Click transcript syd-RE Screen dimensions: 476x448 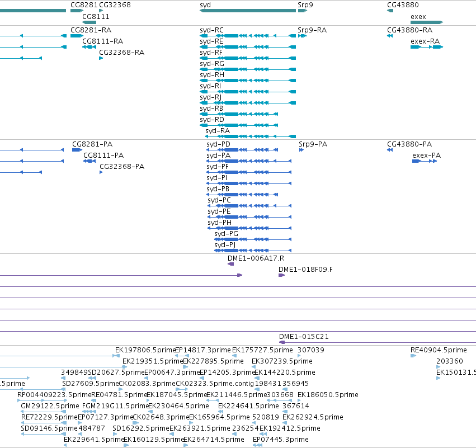211,41
